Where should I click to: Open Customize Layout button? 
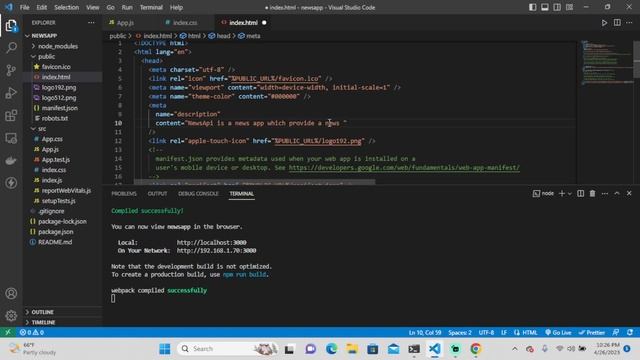pos(569,7)
